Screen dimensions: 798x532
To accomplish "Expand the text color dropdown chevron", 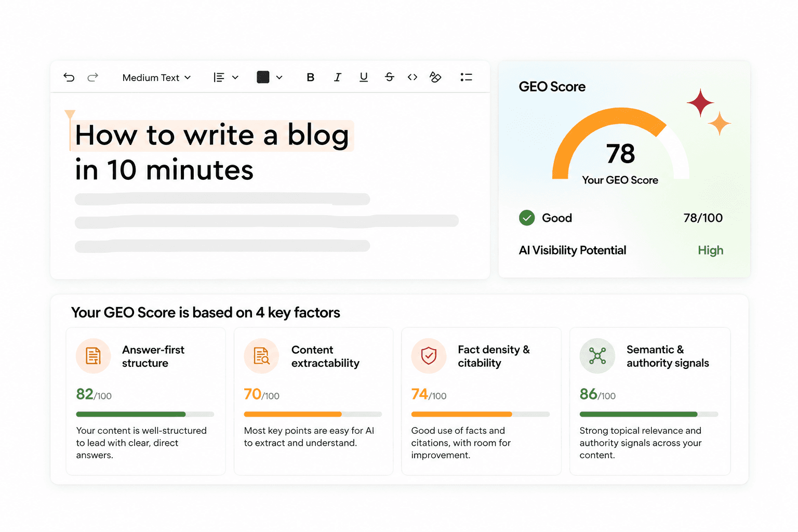I will tap(280, 77).
